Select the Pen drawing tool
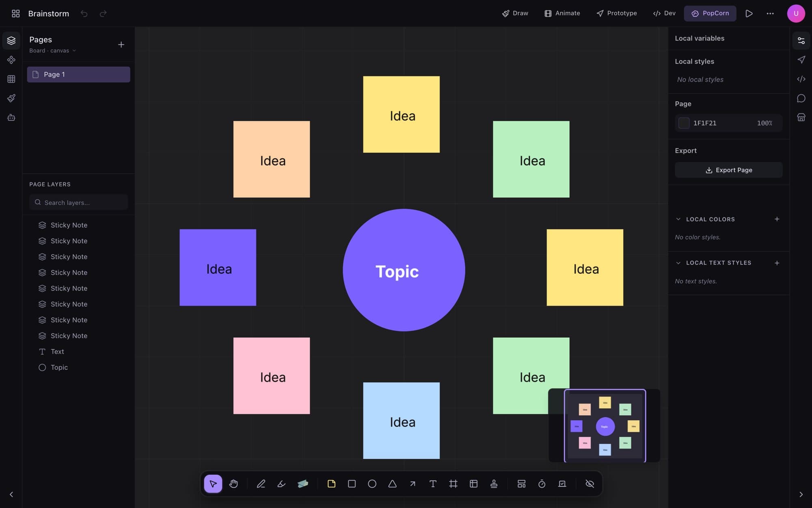 261,484
